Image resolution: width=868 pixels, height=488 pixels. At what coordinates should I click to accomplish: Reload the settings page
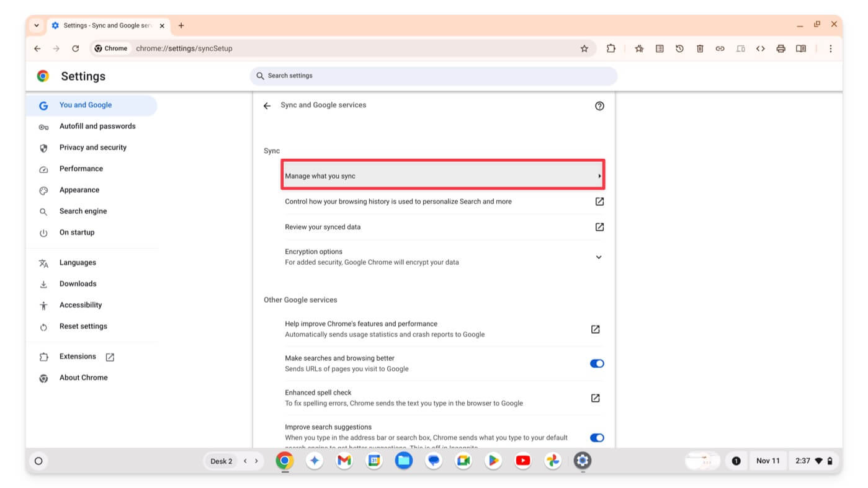click(x=75, y=48)
